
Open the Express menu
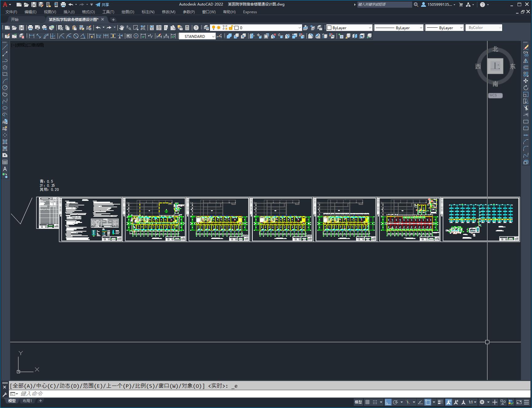pyautogui.click(x=250, y=12)
